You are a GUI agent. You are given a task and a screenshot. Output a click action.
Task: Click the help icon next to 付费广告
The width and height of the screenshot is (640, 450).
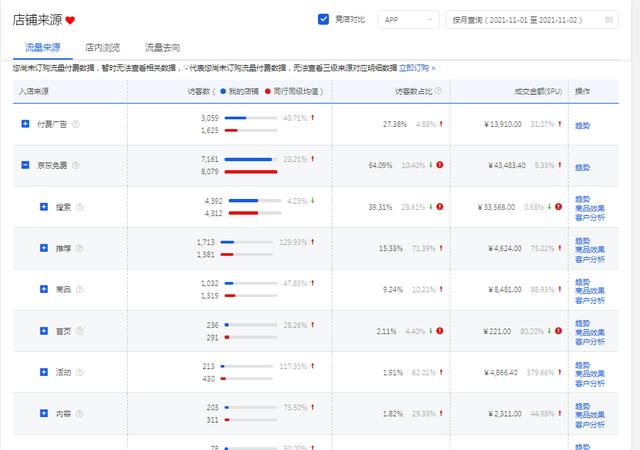(x=76, y=124)
